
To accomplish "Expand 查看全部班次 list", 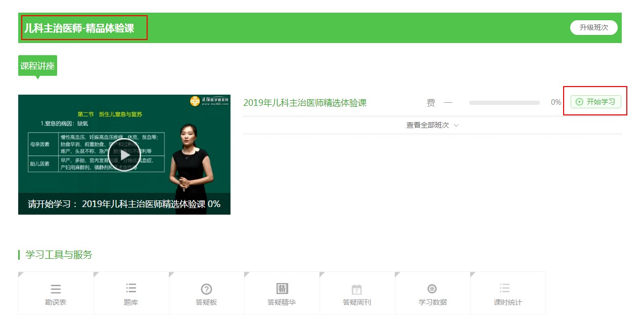I will (x=432, y=125).
